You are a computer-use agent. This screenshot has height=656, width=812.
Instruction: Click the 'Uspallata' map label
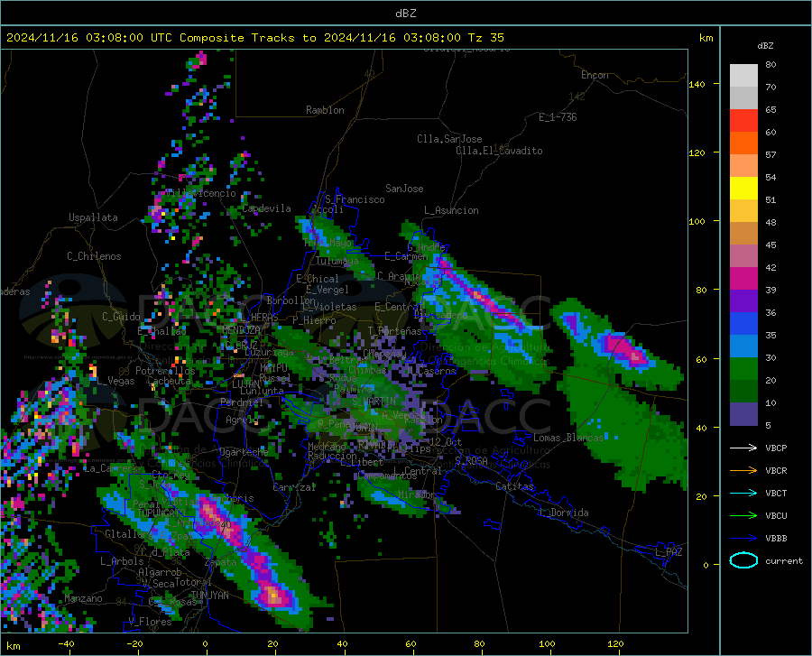coord(93,217)
